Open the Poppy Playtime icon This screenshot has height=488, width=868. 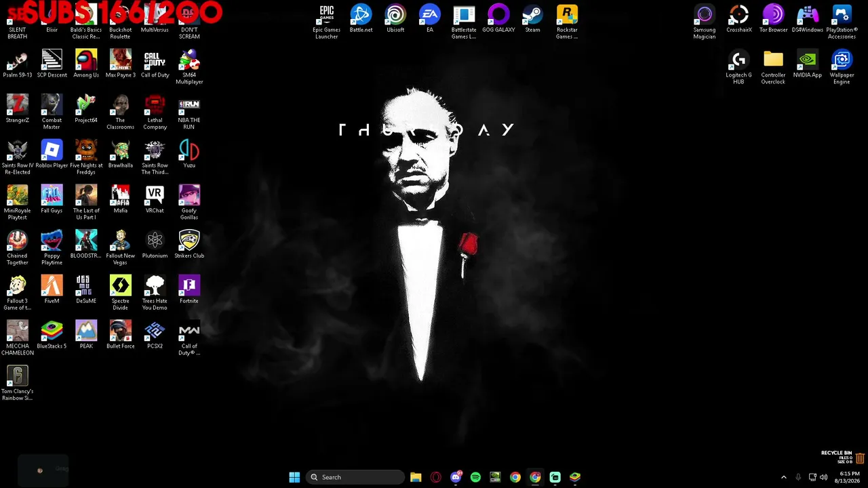coord(52,247)
